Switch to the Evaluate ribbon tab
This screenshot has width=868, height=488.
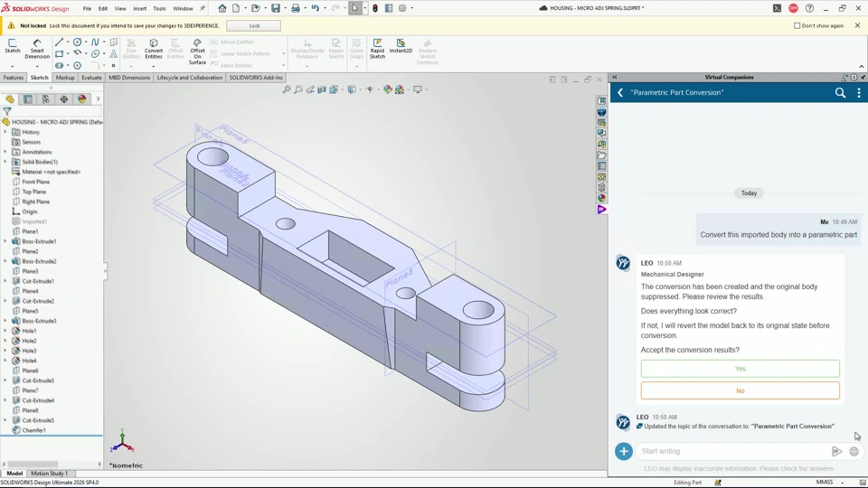pos(91,78)
